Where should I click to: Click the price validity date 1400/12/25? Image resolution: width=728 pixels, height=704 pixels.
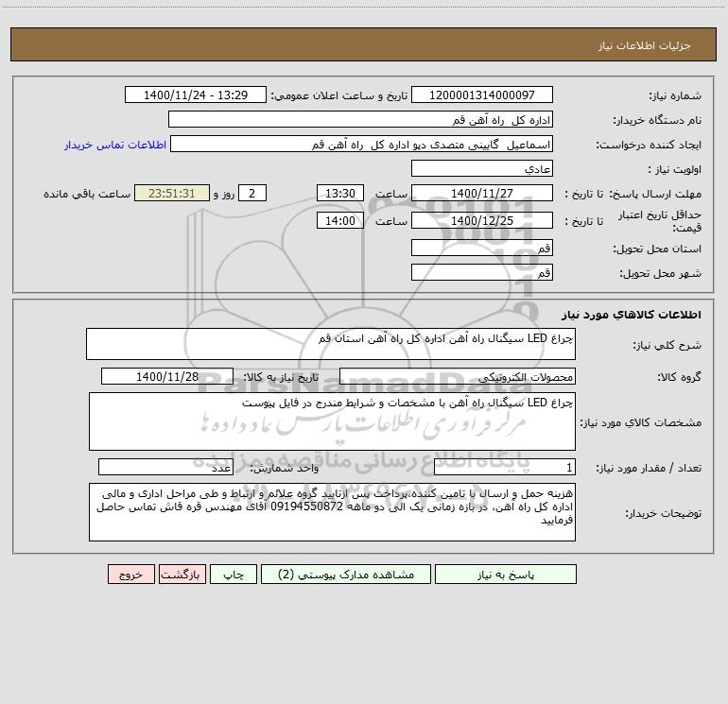click(x=482, y=221)
